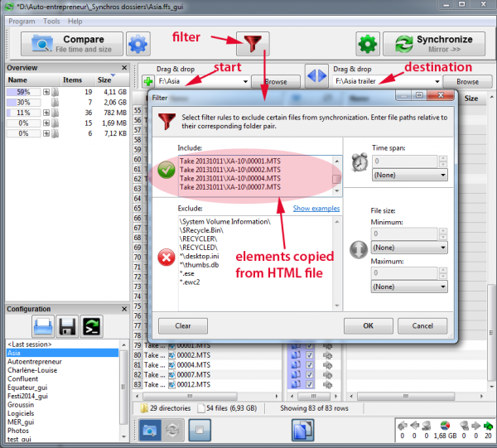Click OK in Filter dialog
497x448 pixels.
coord(369,326)
